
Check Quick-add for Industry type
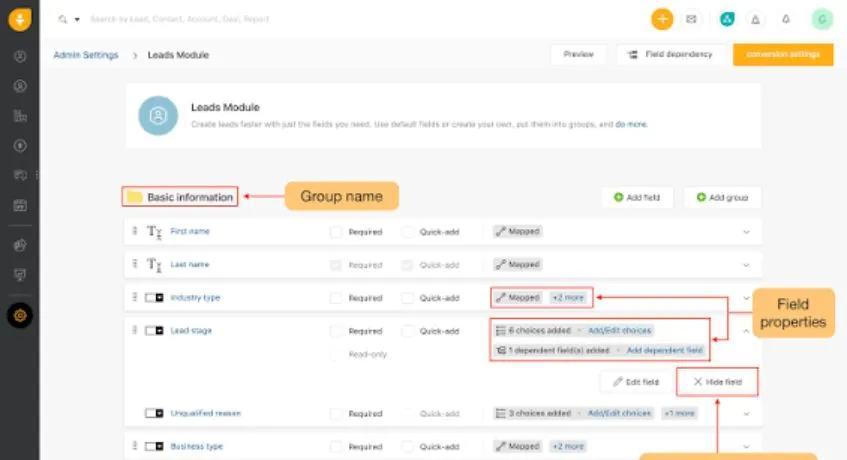408,297
